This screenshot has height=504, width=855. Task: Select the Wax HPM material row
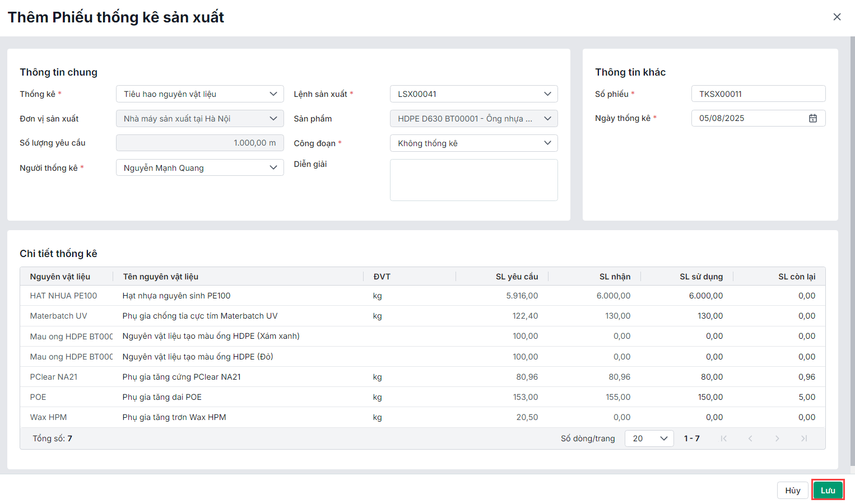coord(49,417)
